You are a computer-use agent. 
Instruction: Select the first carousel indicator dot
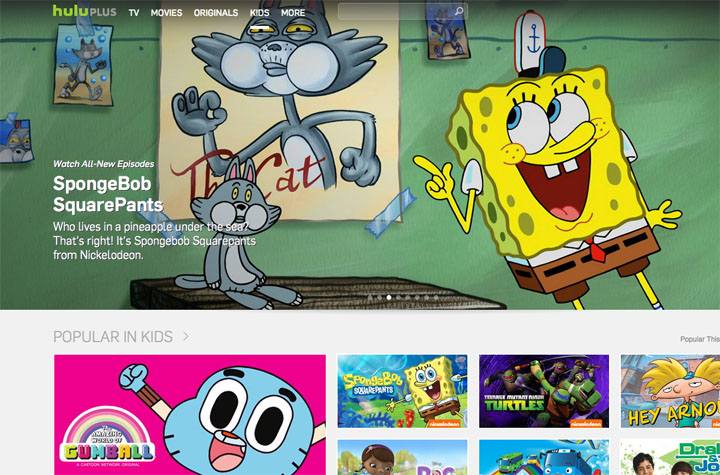(x=370, y=297)
